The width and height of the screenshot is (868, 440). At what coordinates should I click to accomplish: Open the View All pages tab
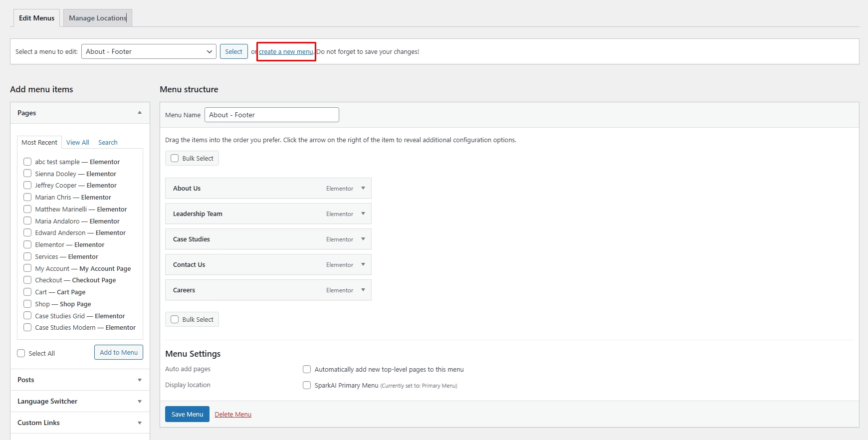click(x=77, y=142)
